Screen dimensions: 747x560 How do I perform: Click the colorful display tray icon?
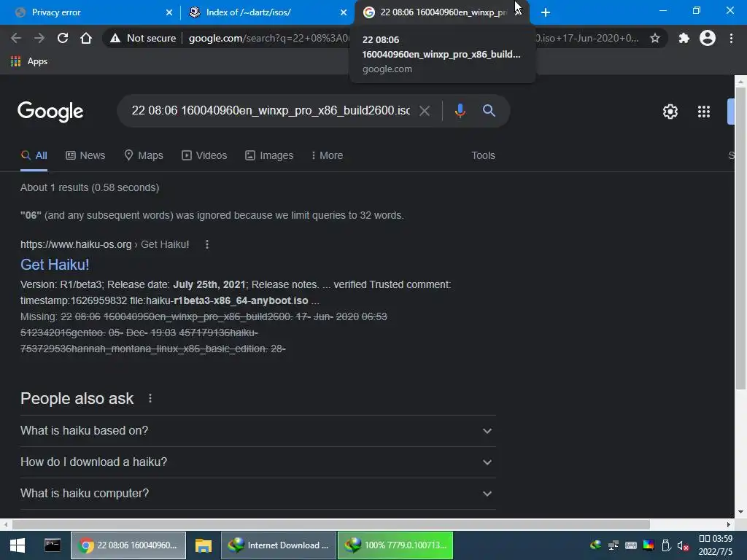pyautogui.click(x=649, y=545)
